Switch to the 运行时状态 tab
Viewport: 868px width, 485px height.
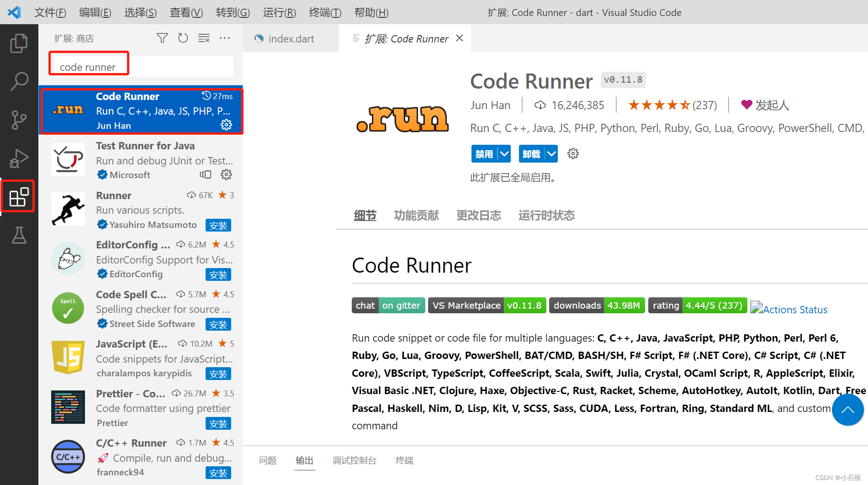546,215
